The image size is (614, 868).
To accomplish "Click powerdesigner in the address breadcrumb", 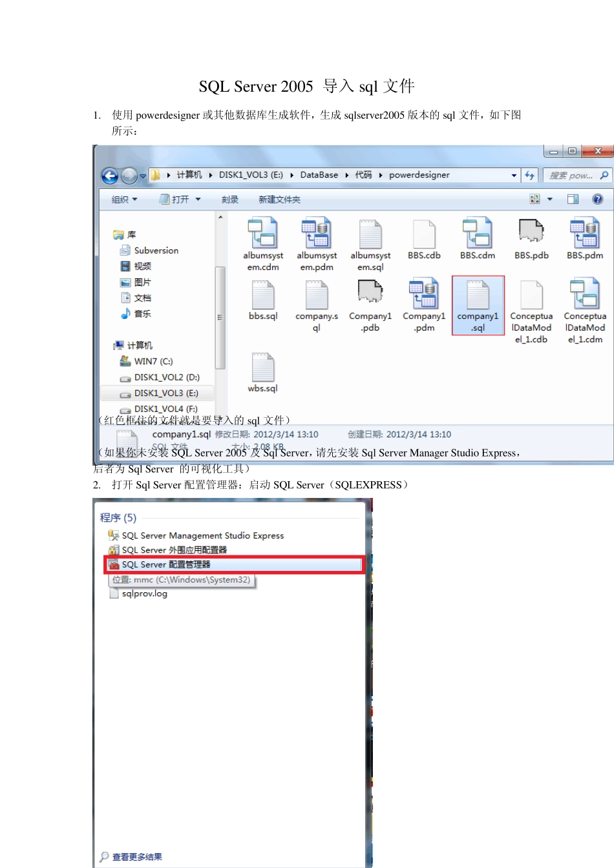I will [419, 175].
